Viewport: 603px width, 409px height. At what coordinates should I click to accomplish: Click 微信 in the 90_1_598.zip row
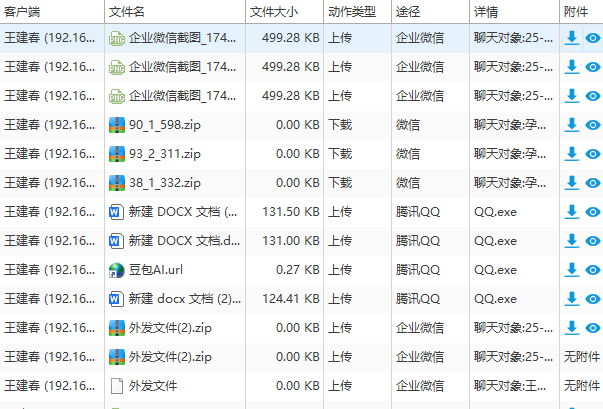[408, 125]
